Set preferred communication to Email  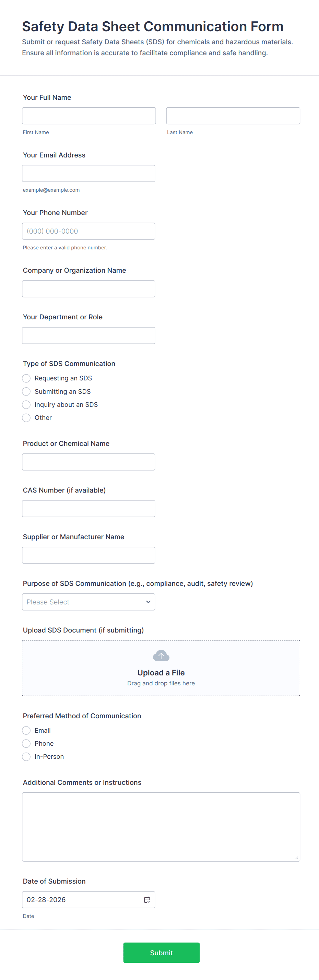(x=26, y=730)
